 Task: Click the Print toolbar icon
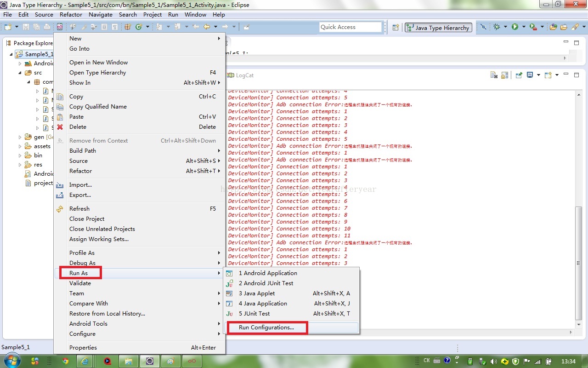click(47, 27)
